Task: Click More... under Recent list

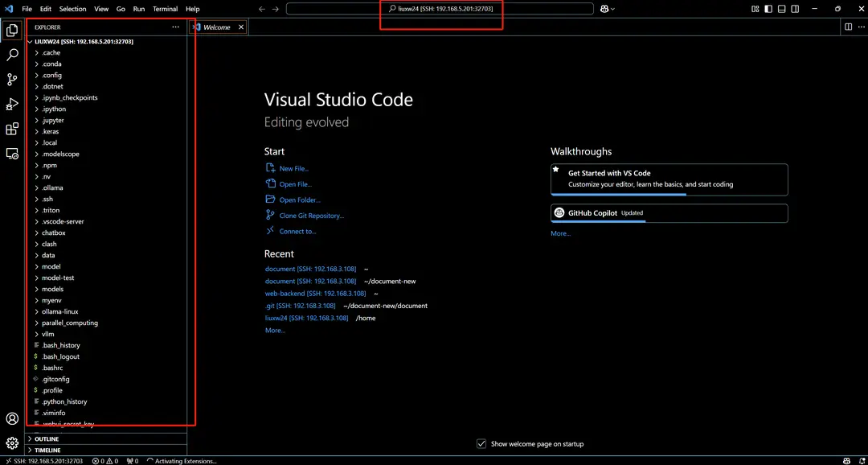Action: (275, 331)
